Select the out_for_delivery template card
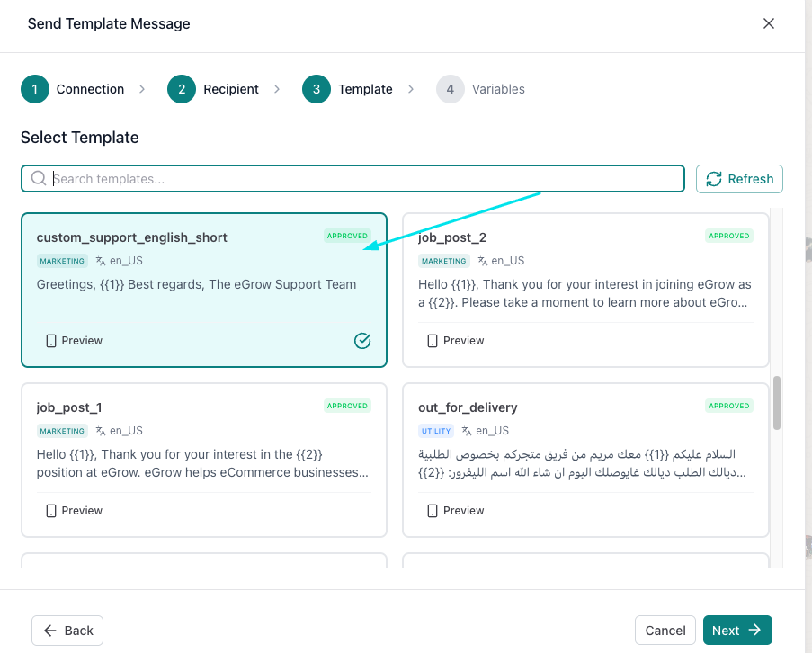This screenshot has height=653, width=812. tap(585, 459)
